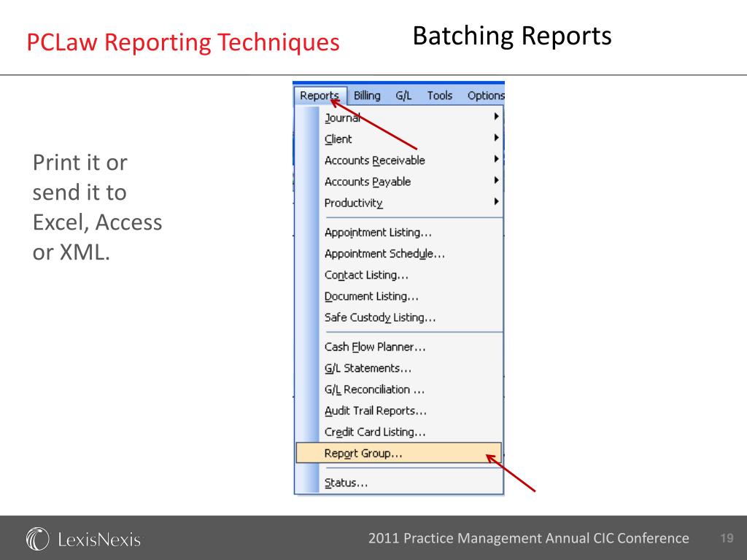The width and height of the screenshot is (747, 560).
Task: Open the Options menu
Action: [x=485, y=96]
